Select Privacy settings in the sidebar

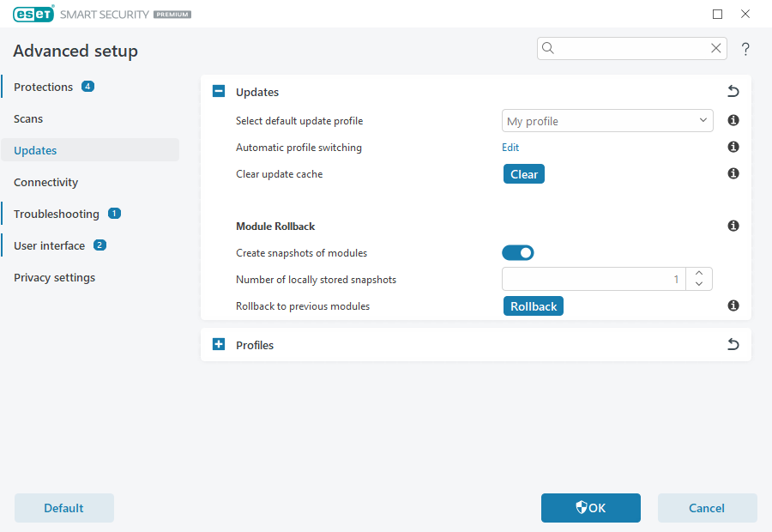click(x=54, y=277)
